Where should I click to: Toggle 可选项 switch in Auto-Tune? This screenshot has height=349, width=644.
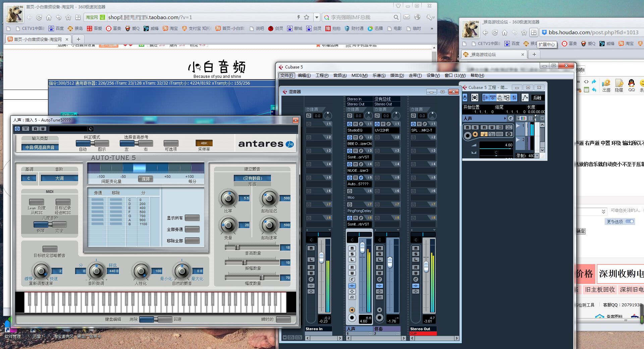[x=171, y=143]
